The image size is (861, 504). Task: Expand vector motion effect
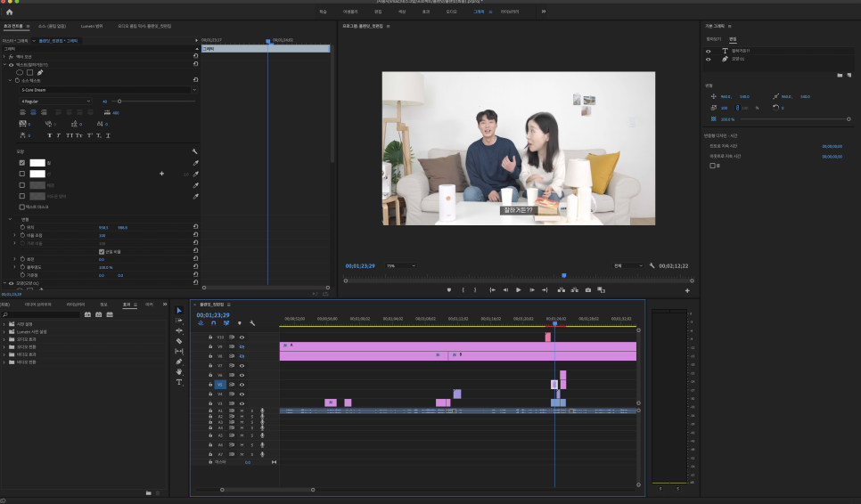point(4,56)
